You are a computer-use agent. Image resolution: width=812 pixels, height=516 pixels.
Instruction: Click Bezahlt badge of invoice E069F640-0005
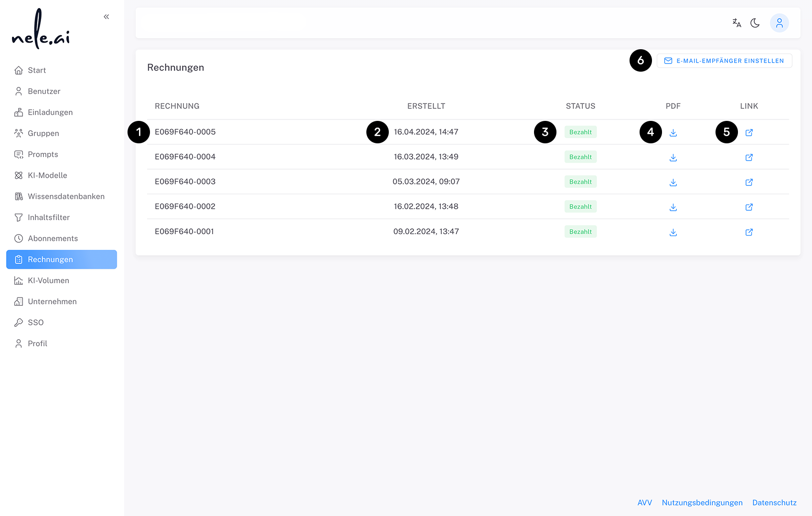(580, 132)
